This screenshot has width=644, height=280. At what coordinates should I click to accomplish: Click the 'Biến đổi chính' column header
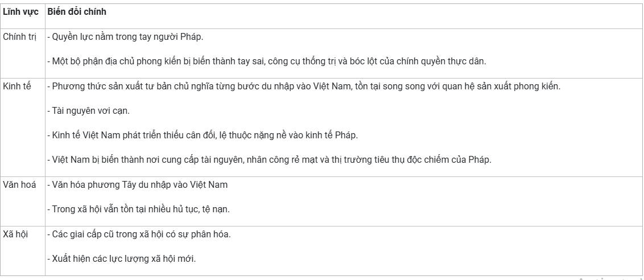(x=77, y=12)
